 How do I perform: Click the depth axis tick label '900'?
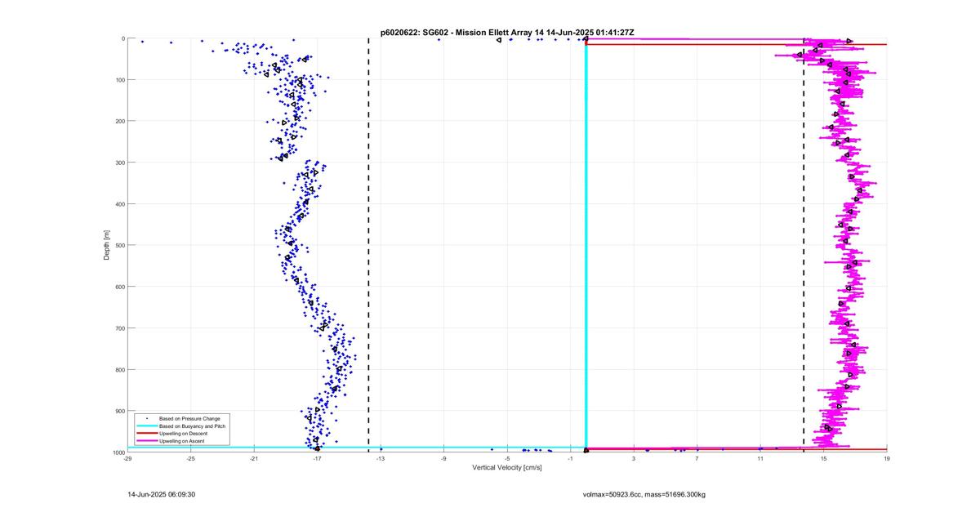119,411
